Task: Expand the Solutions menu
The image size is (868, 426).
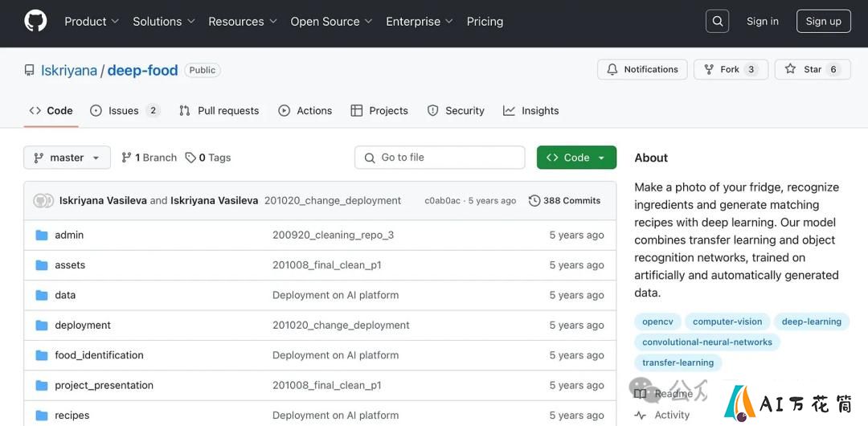Action: pyautogui.click(x=164, y=21)
